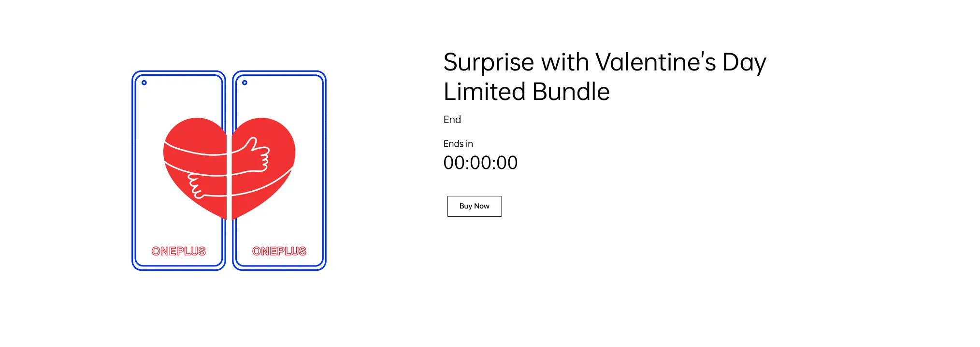980x347 pixels.
Task: Click the white hand on right heart half
Action: [x=257, y=154]
